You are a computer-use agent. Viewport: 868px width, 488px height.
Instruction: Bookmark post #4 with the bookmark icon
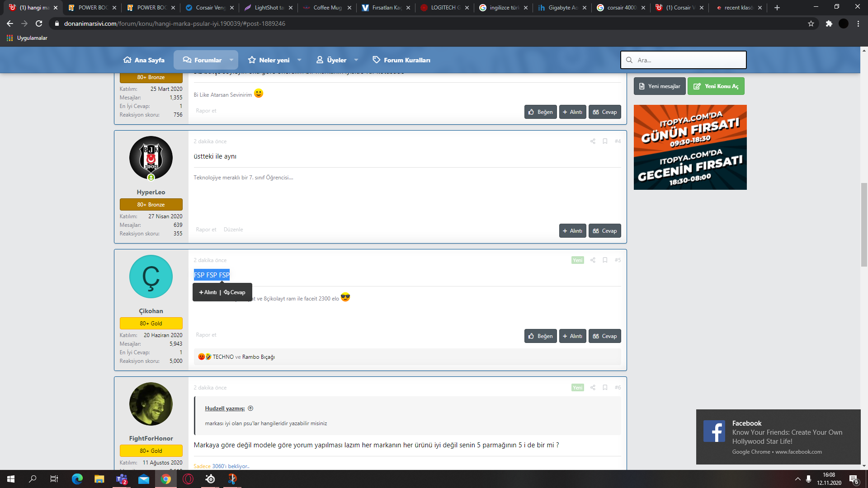click(x=605, y=141)
